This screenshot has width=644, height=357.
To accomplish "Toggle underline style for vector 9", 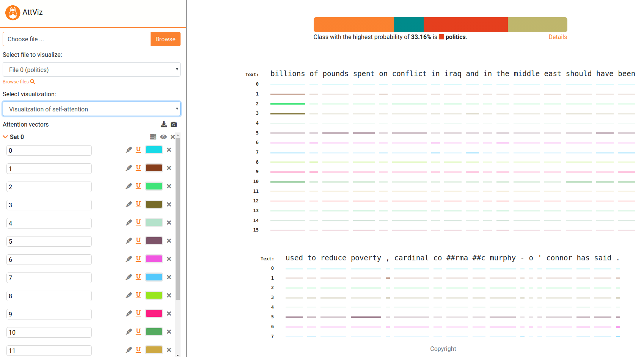I will coord(138,313).
